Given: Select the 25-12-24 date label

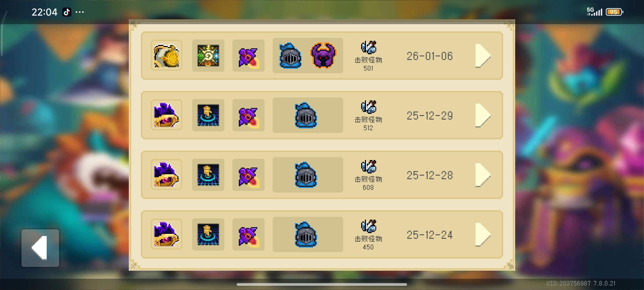Looking at the screenshot, I should [x=430, y=235].
